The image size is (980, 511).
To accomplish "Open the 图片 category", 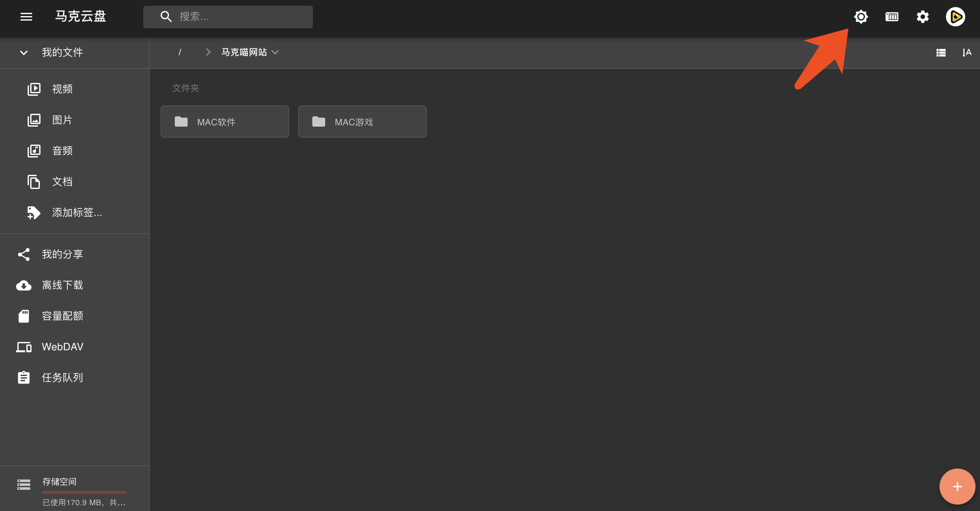I will [62, 120].
